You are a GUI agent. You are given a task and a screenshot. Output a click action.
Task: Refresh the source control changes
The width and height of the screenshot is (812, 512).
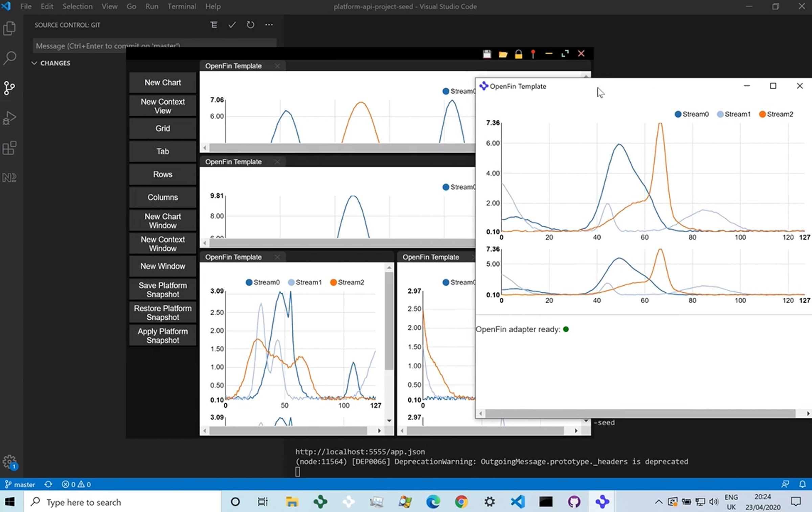pos(250,25)
